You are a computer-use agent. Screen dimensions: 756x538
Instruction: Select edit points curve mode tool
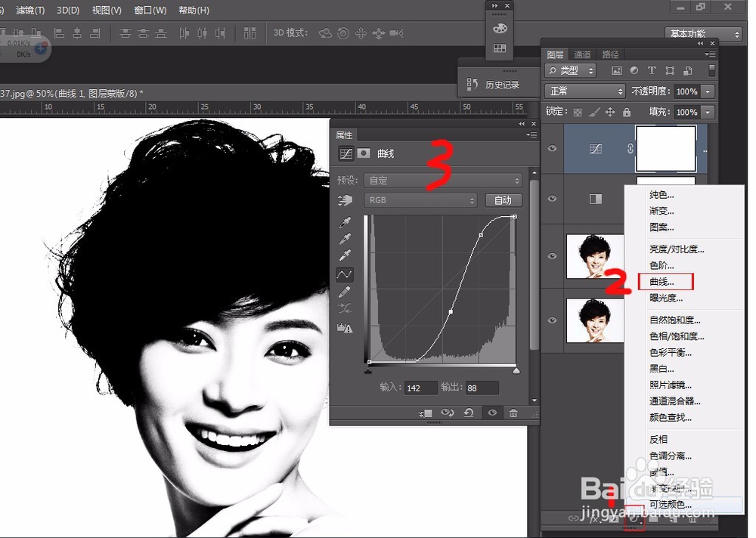click(344, 274)
